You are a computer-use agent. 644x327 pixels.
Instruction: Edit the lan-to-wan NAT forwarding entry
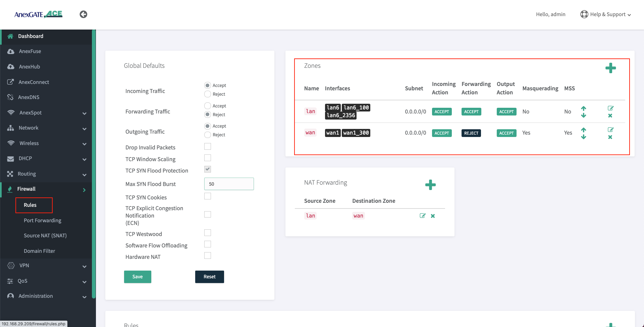[x=423, y=216]
